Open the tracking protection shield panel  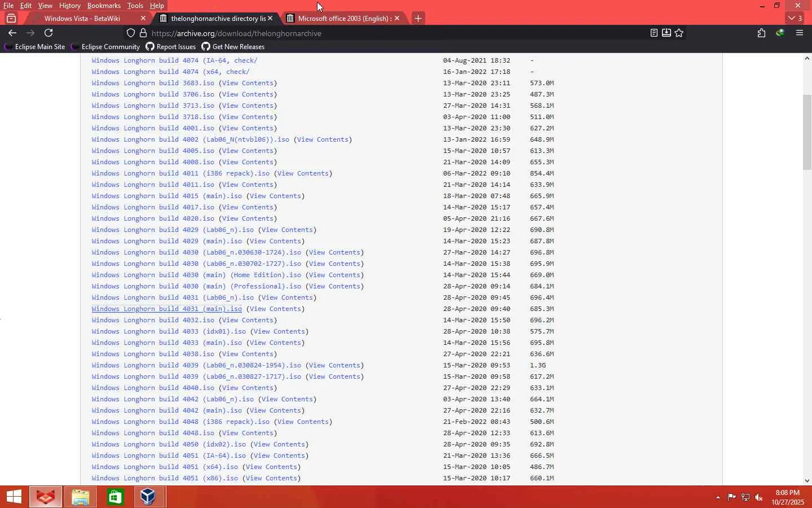[x=131, y=33]
